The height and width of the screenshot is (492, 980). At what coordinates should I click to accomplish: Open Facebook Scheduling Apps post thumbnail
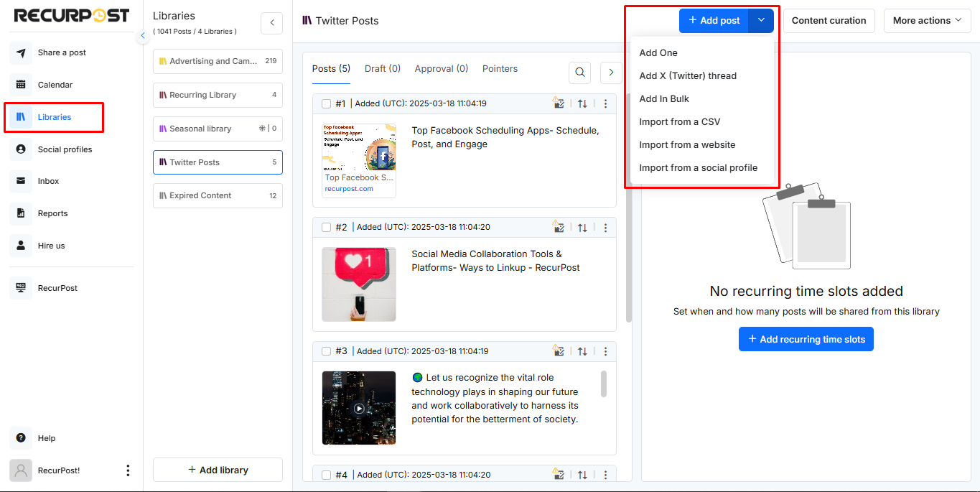(359, 147)
